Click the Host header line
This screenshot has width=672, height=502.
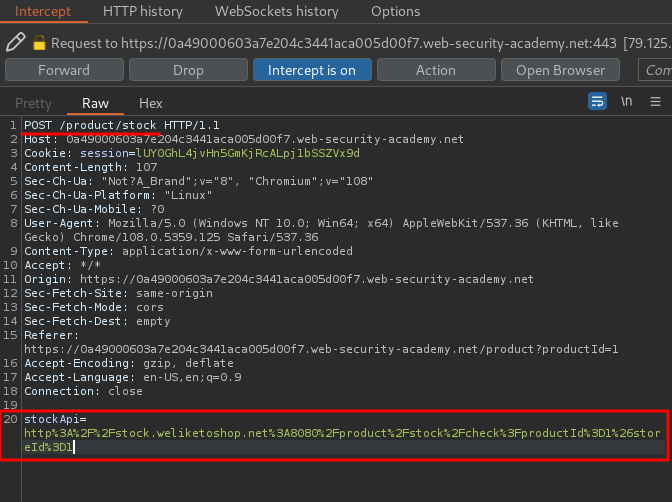[x=244, y=139]
